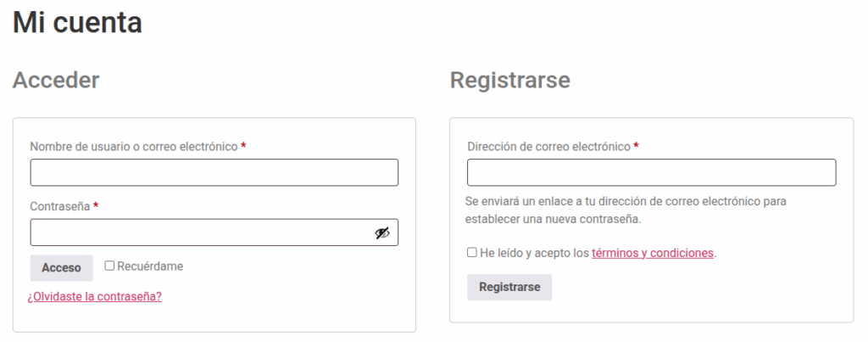Check the terms acceptance checkbox box
The image size is (868, 342).
pyautogui.click(x=471, y=252)
